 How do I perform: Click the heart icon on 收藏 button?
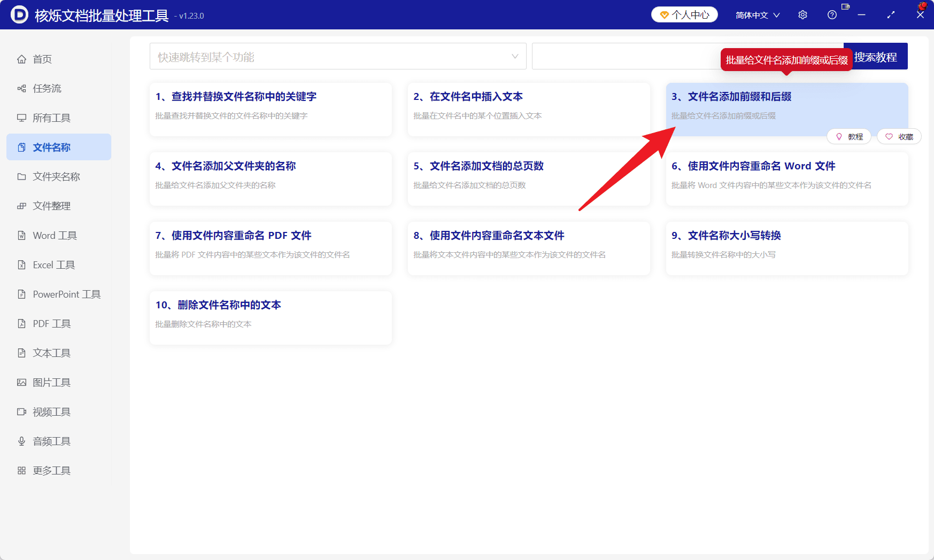click(x=889, y=137)
